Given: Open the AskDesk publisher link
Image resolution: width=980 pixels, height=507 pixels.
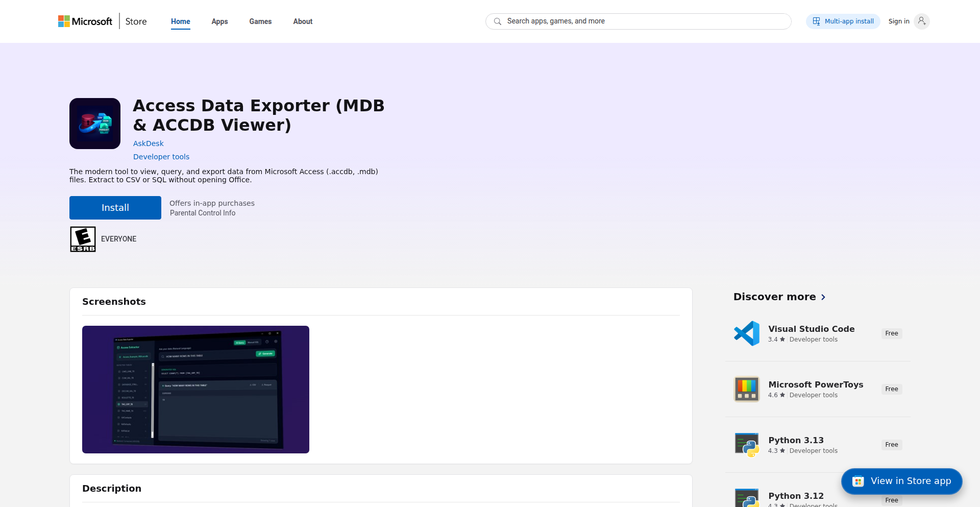Looking at the screenshot, I should [148, 143].
